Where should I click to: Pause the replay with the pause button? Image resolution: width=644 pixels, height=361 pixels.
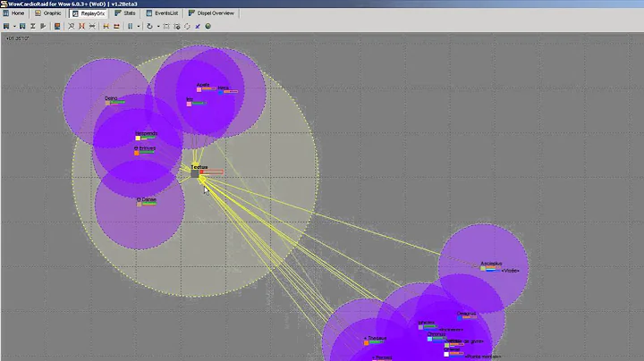point(131,26)
